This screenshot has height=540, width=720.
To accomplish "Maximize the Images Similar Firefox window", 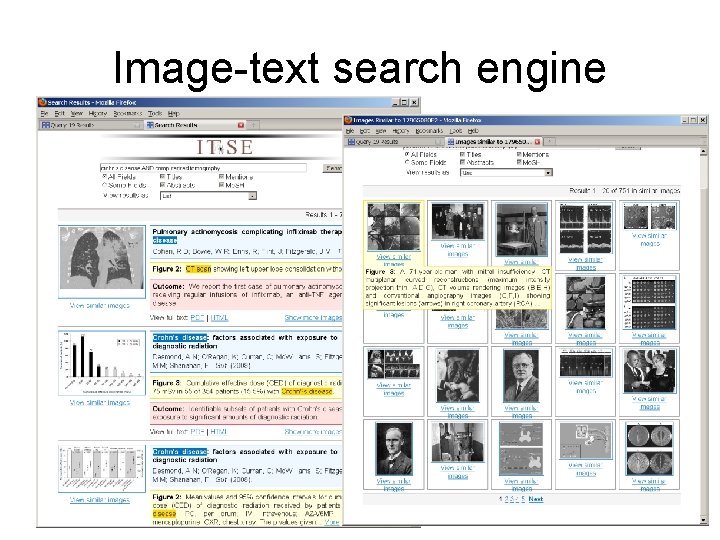I will 693,120.
